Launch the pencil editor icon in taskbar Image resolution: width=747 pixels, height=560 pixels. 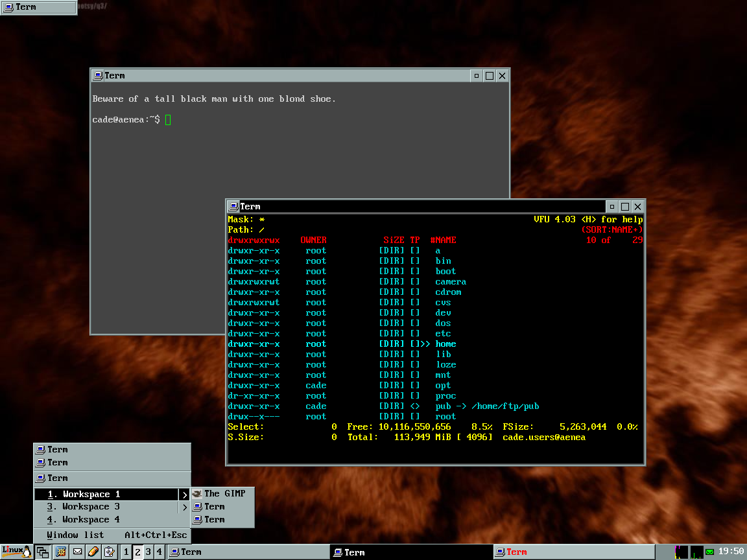(93, 552)
